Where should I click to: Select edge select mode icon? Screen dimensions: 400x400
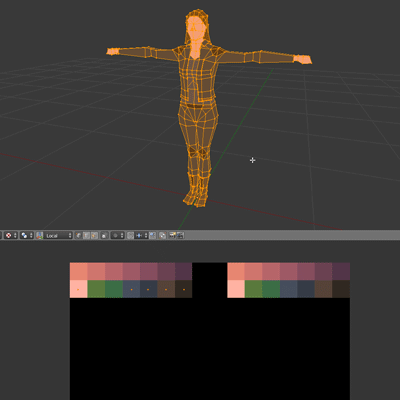(86, 235)
